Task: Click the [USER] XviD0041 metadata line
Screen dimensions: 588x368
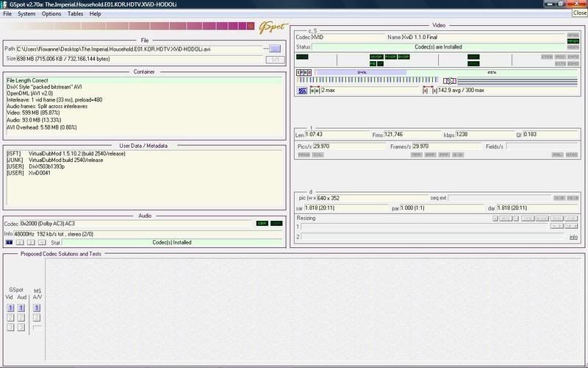Action: click(29, 173)
